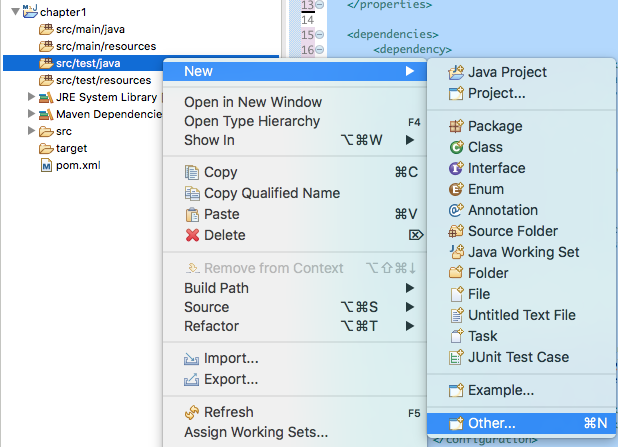Select src/test/resources folder
This screenshot has height=447, width=618.
104,80
